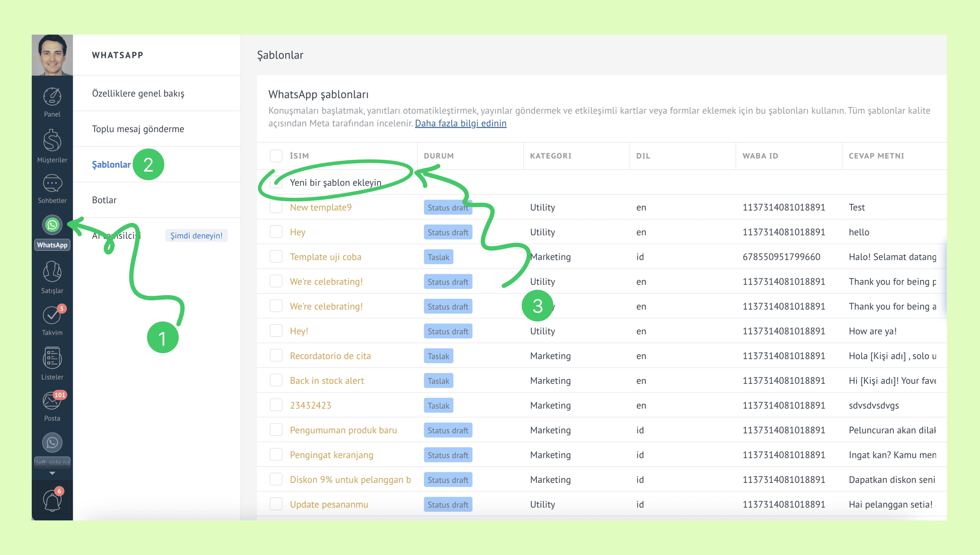
Task: Click the WhatsApp sidebar icon
Action: pos(52,225)
